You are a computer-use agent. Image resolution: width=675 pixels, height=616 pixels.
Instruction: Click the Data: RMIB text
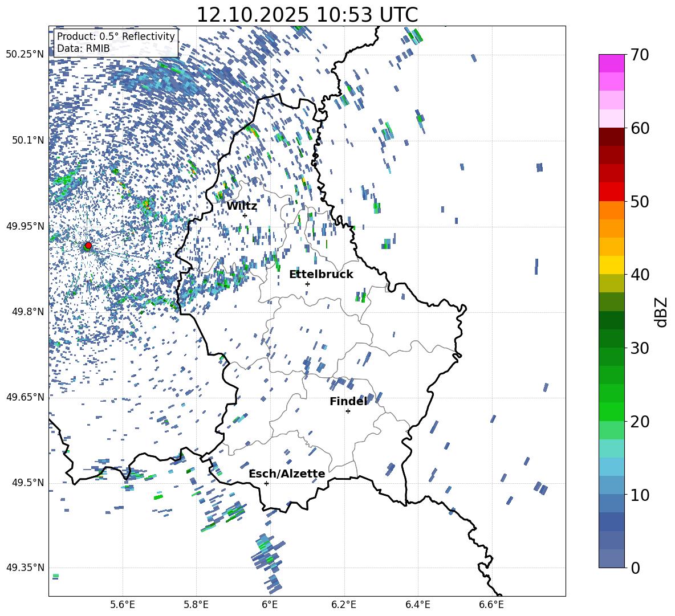[x=83, y=48]
